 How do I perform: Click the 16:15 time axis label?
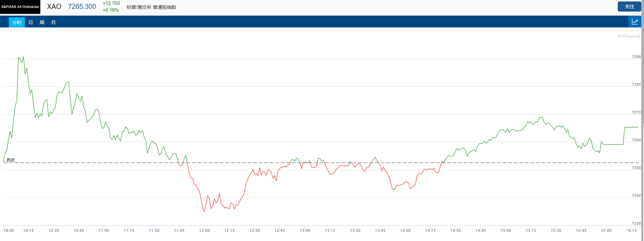tap(631, 231)
